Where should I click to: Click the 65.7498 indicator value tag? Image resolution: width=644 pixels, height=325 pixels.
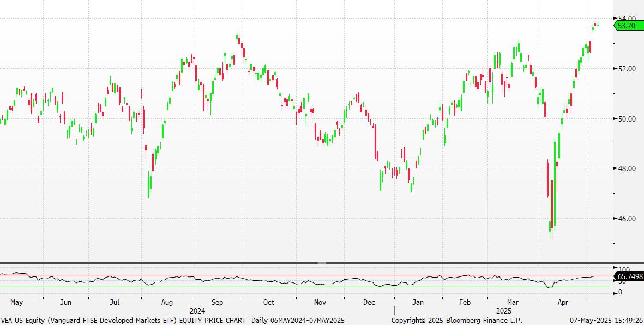(x=629, y=277)
